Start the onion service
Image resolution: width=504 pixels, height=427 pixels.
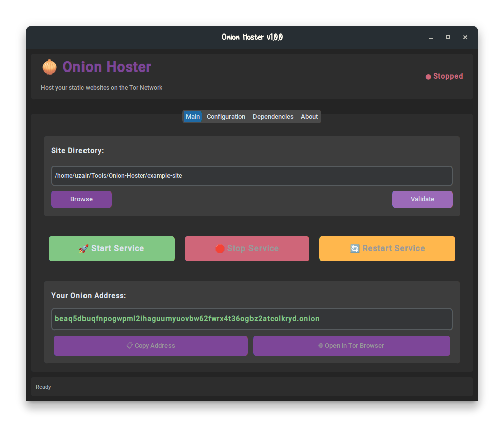[x=112, y=248]
